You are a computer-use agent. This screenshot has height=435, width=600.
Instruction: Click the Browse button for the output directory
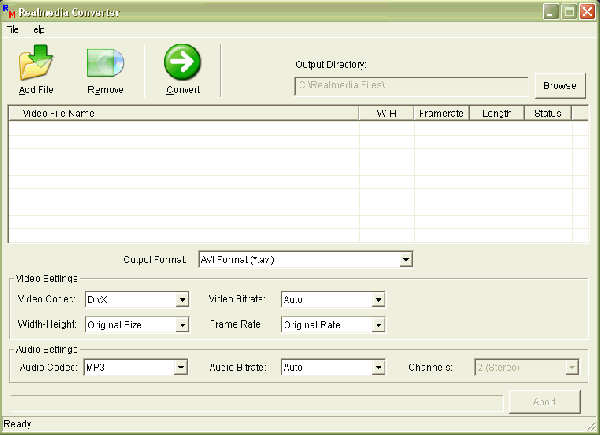pyautogui.click(x=560, y=86)
